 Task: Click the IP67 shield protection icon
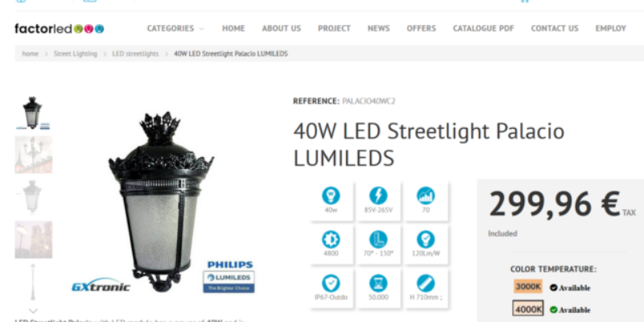[331, 283]
